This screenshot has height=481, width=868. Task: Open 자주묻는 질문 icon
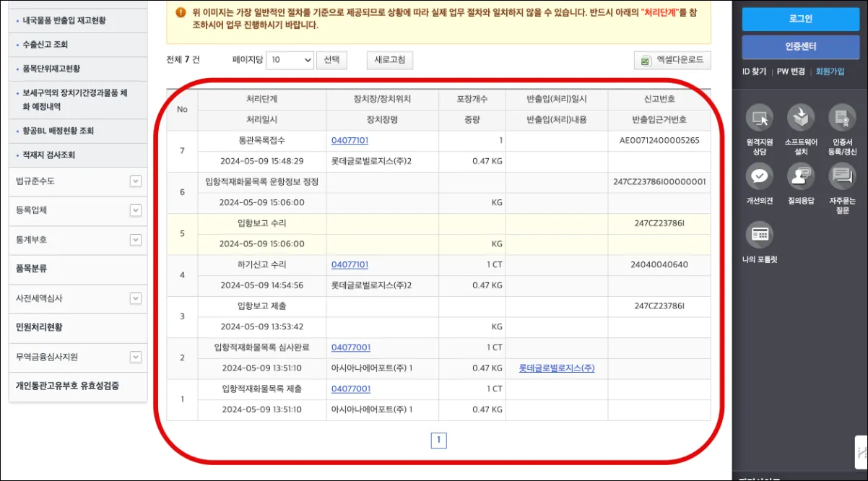[842, 175]
